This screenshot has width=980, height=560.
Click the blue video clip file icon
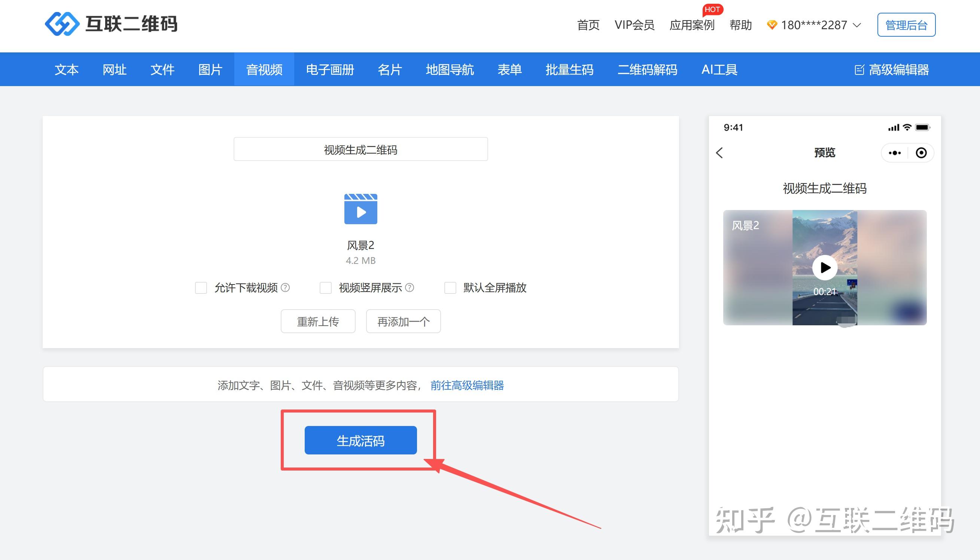[x=360, y=209]
